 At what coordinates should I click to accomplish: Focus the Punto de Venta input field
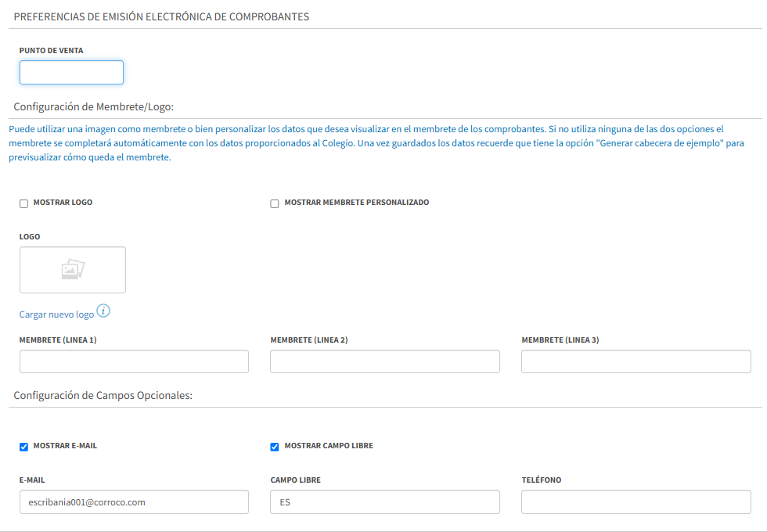pos(71,72)
